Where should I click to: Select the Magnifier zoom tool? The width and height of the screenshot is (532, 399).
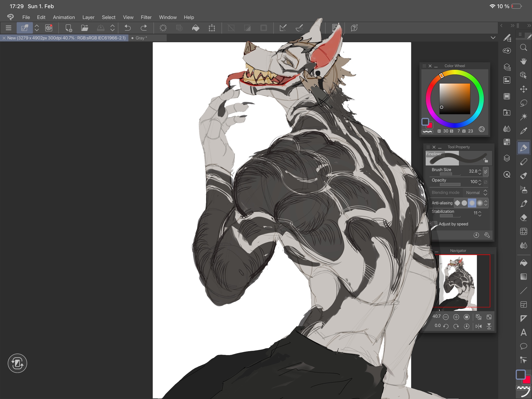click(x=523, y=48)
